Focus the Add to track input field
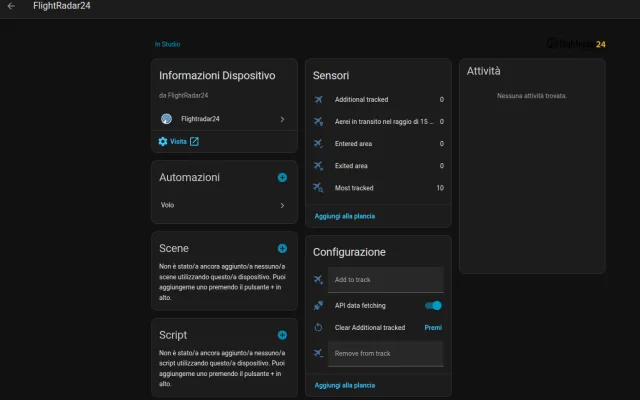640x400 pixels. tap(385, 280)
